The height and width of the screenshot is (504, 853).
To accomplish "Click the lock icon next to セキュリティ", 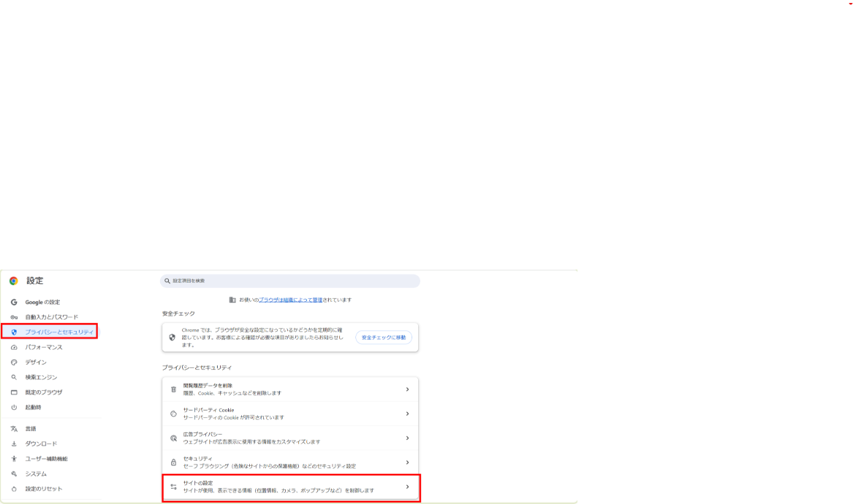I will (x=173, y=462).
